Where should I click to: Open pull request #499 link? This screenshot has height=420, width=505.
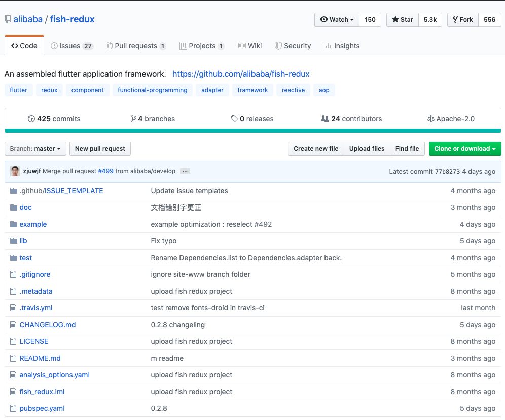[x=105, y=171]
